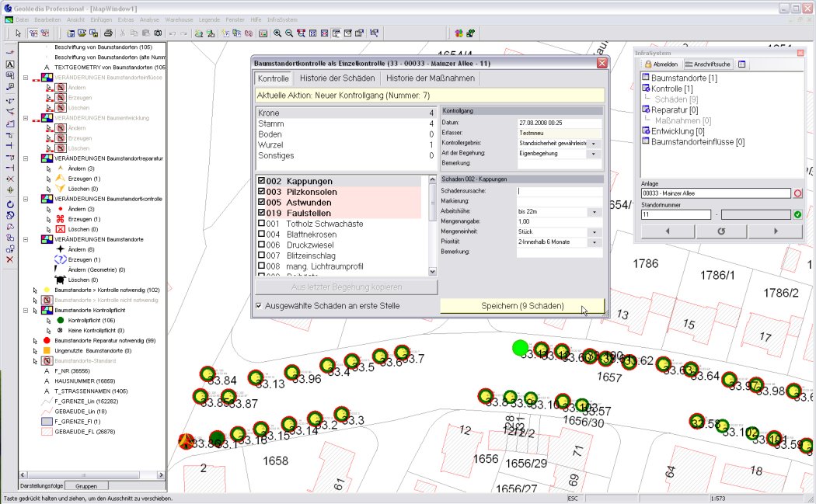Image resolution: width=816 pixels, height=504 pixels.
Task: Click the red circle icon beside Anlage
Action: pyautogui.click(x=797, y=193)
